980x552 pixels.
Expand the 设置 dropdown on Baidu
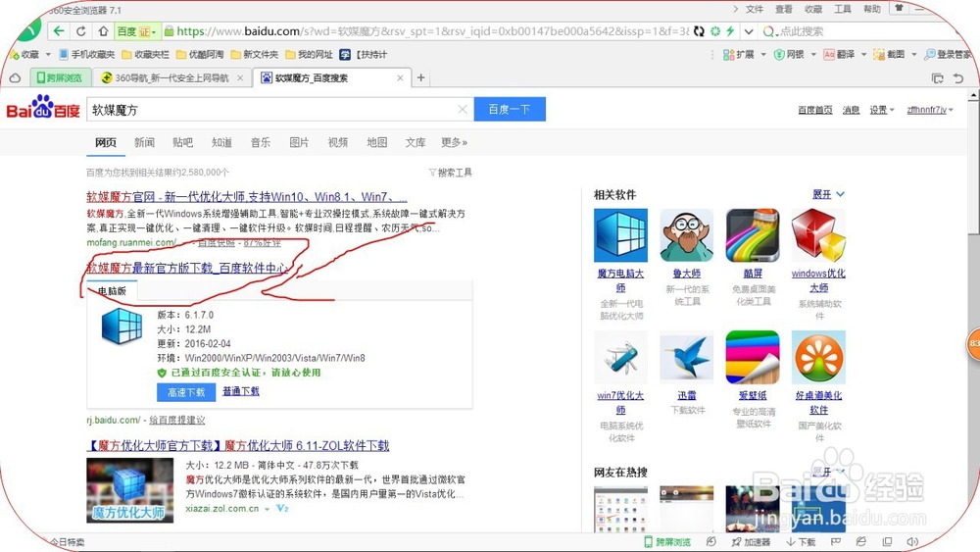(x=882, y=110)
